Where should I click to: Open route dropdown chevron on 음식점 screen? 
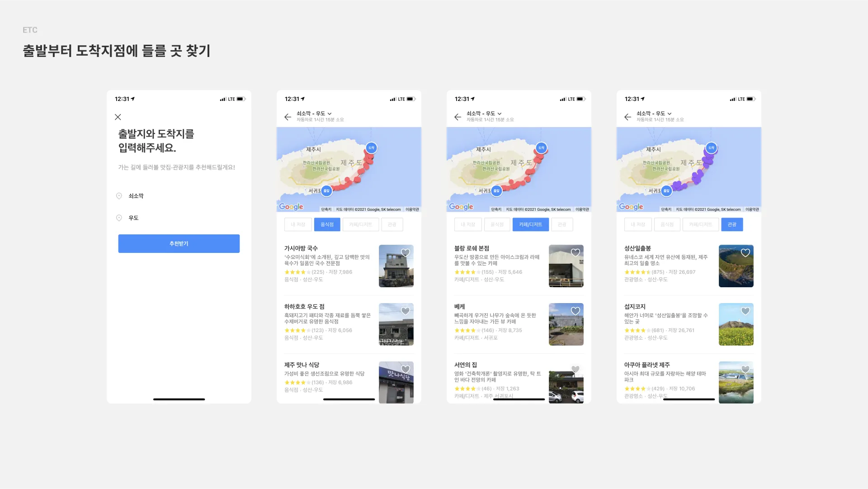coord(330,114)
